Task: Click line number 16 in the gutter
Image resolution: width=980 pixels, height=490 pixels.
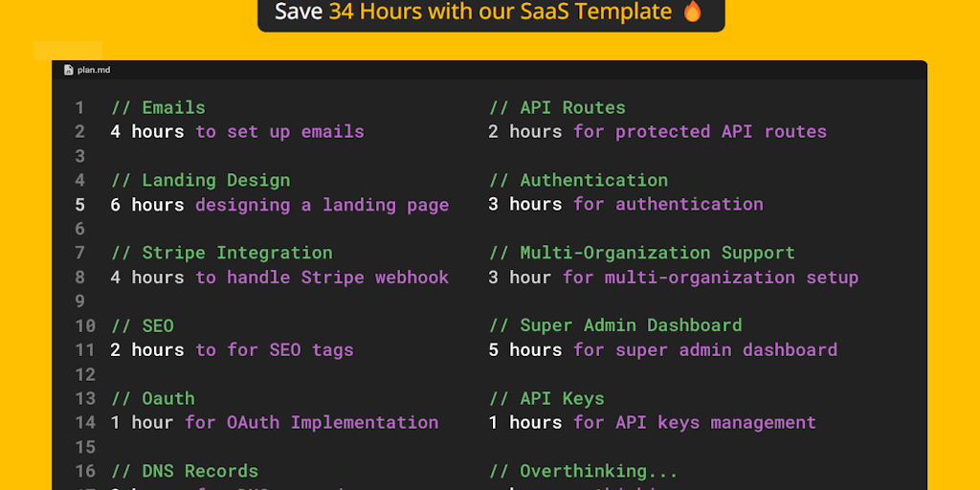Action: (85, 471)
